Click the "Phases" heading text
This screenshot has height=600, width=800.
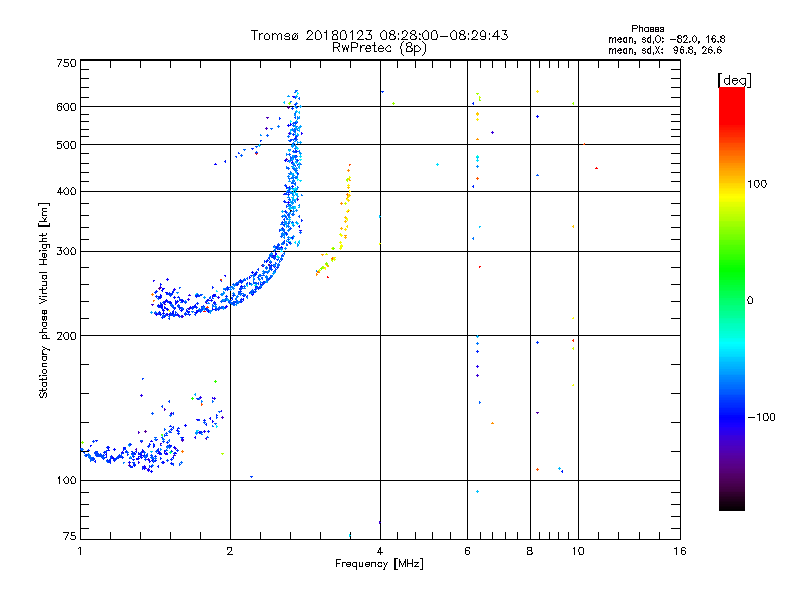pos(647,29)
